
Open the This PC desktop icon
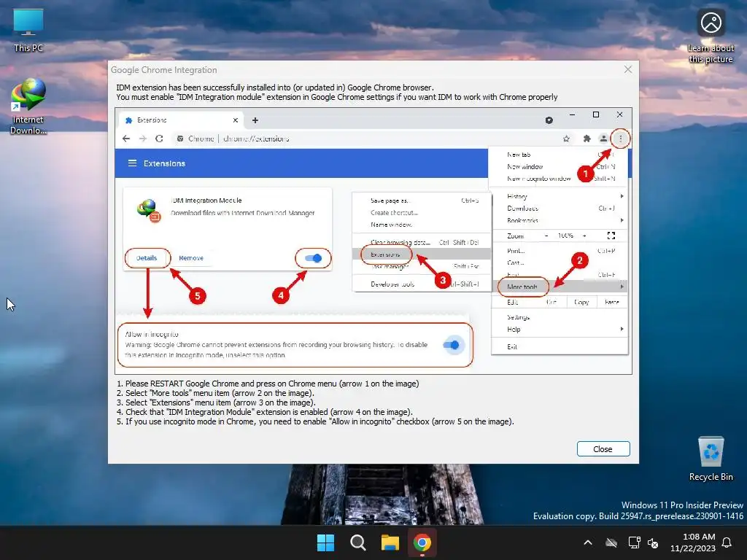[x=28, y=30]
